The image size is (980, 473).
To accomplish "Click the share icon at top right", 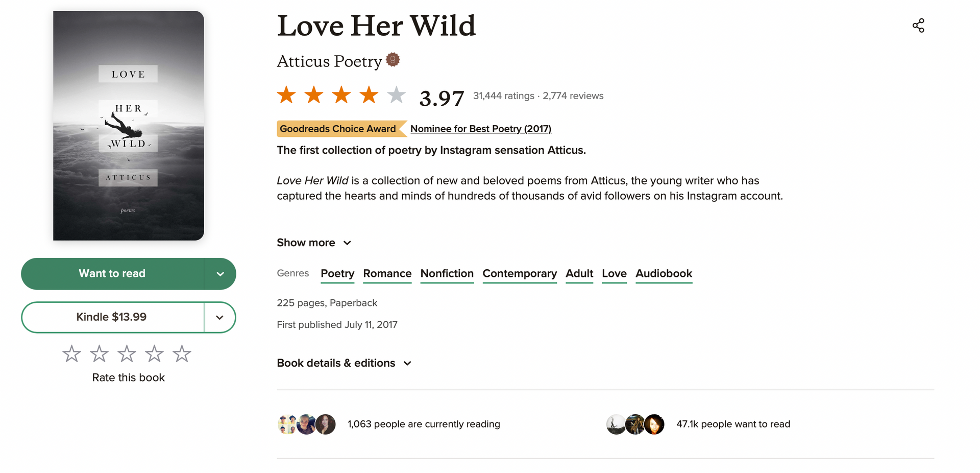I will pyautogui.click(x=918, y=25).
